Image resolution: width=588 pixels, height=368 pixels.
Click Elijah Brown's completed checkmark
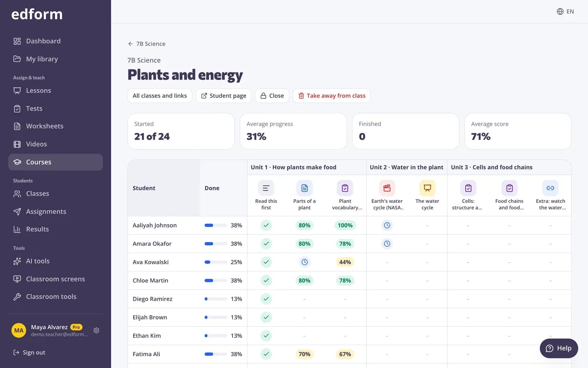(x=266, y=317)
